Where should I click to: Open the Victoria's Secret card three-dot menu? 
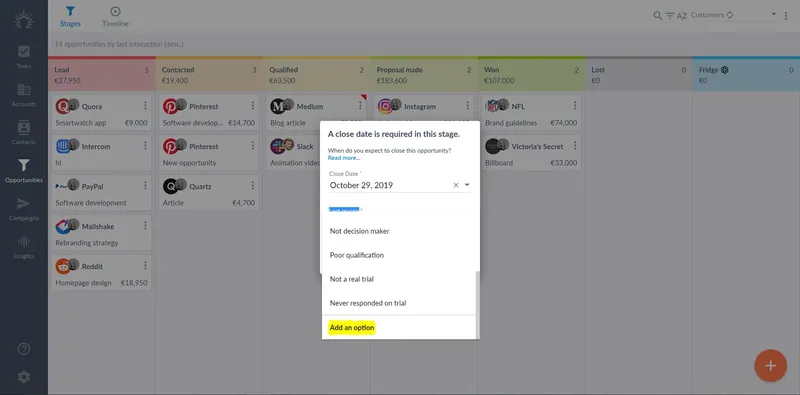pos(575,146)
